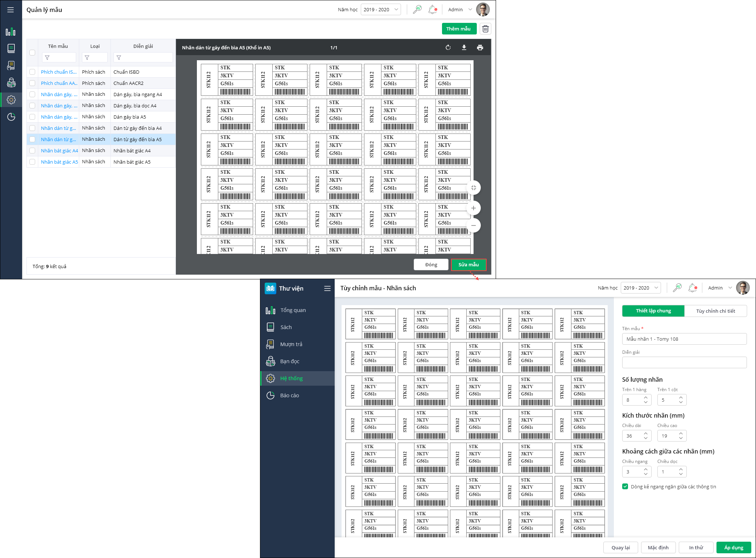Switch to Tùy chỉnh chi tiết tab
756x558 pixels.
[x=715, y=311]
